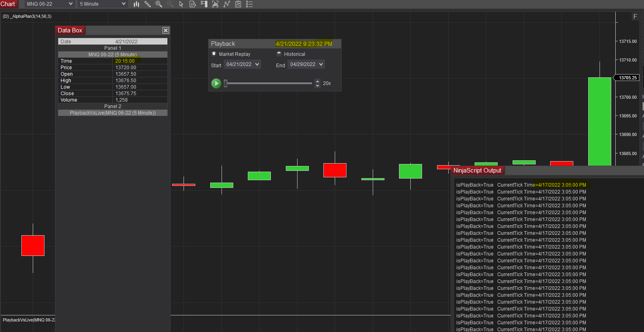This screenshot has width=644, height=332.
Task: Click the 13710.00 price axis label
Action: point(628,60)
